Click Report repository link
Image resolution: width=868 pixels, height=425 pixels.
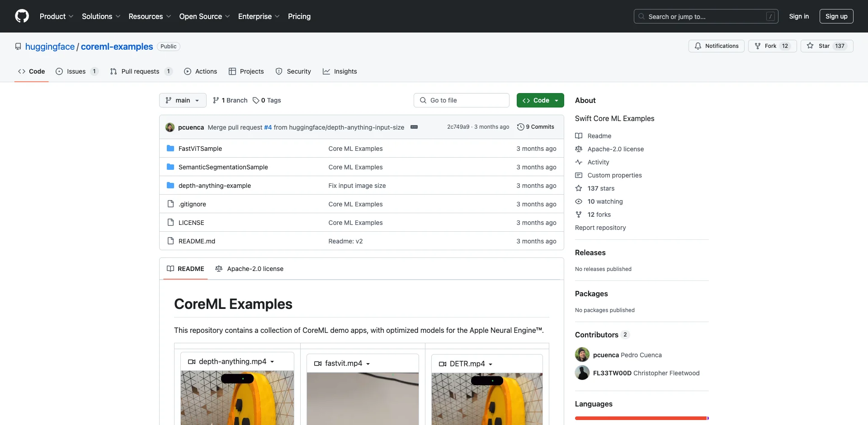(x=600, y=228)
